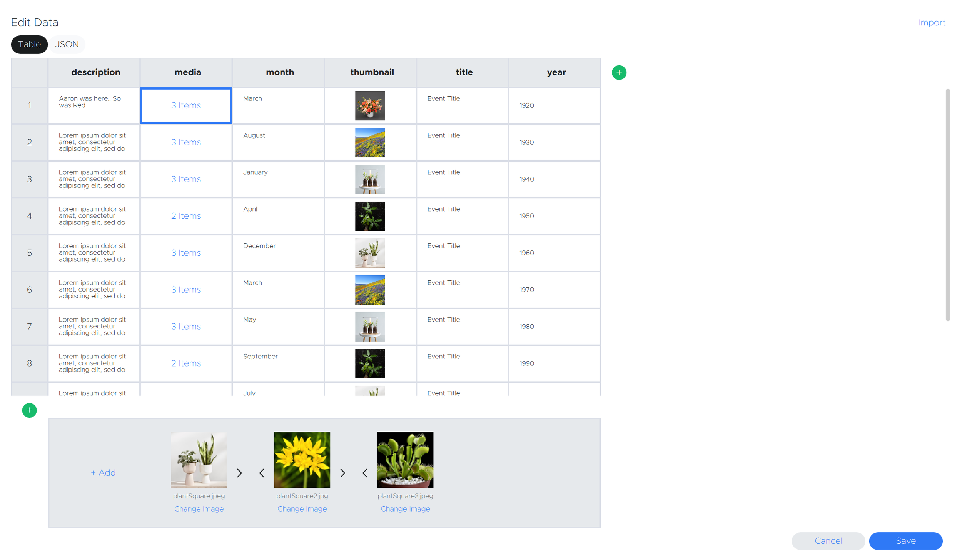Viewport: 962px width, 560px height.
Task: Select the Table view tab
Action: click(29, 44)
